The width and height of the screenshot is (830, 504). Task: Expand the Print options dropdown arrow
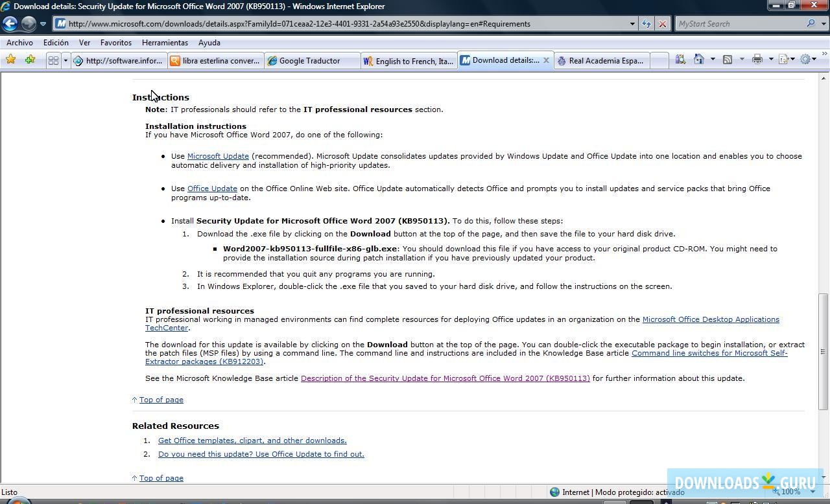click(x=771, y=60)
